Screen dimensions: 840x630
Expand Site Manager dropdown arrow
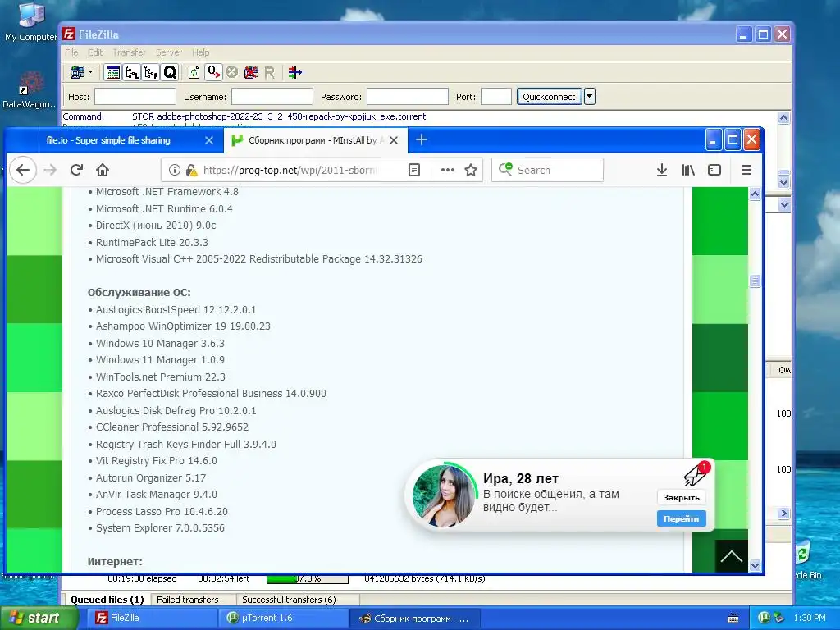pyautogui.click(x=90, y=72)
